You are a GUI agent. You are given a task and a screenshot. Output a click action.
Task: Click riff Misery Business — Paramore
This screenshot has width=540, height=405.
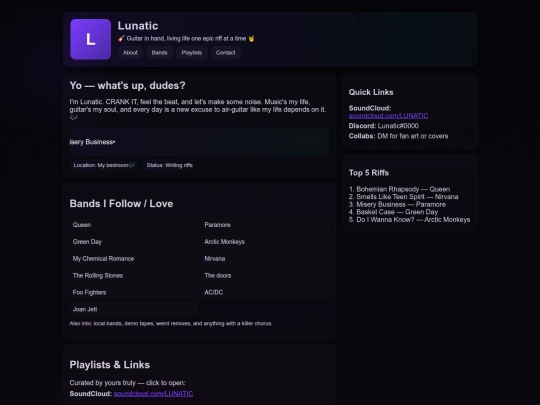pyautogui.click(x=397, y=205)
